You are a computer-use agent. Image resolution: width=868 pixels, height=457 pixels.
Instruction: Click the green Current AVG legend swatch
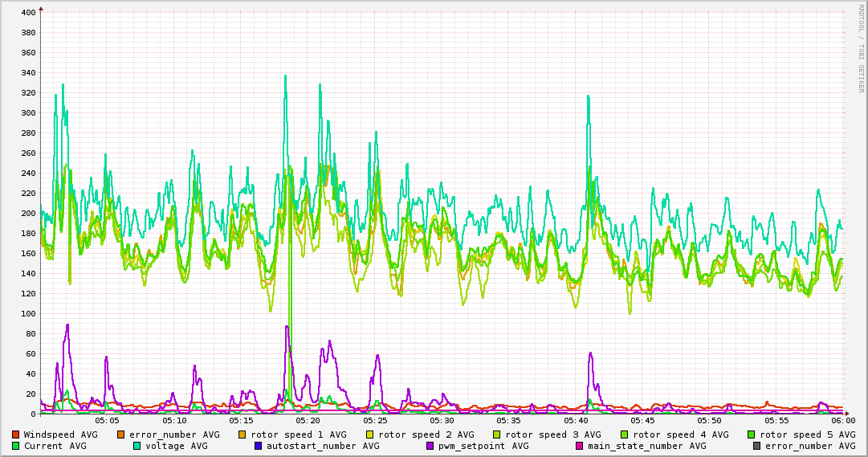tap(15, 446)
